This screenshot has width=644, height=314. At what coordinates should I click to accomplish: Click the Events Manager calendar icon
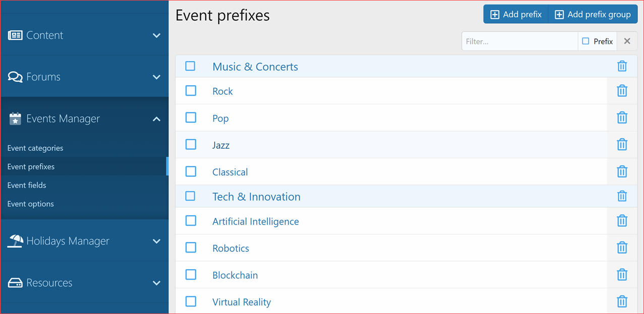(15, 119)
